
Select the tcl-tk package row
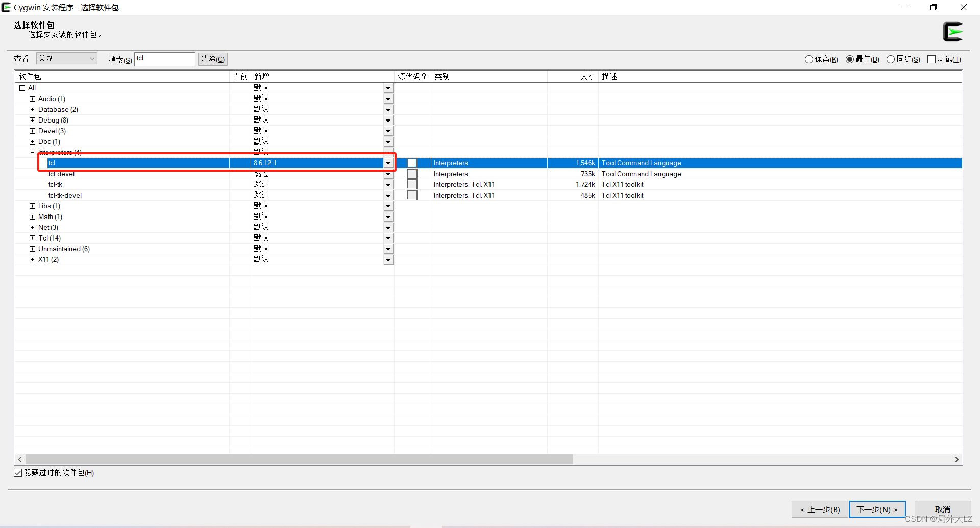[488, 185]
